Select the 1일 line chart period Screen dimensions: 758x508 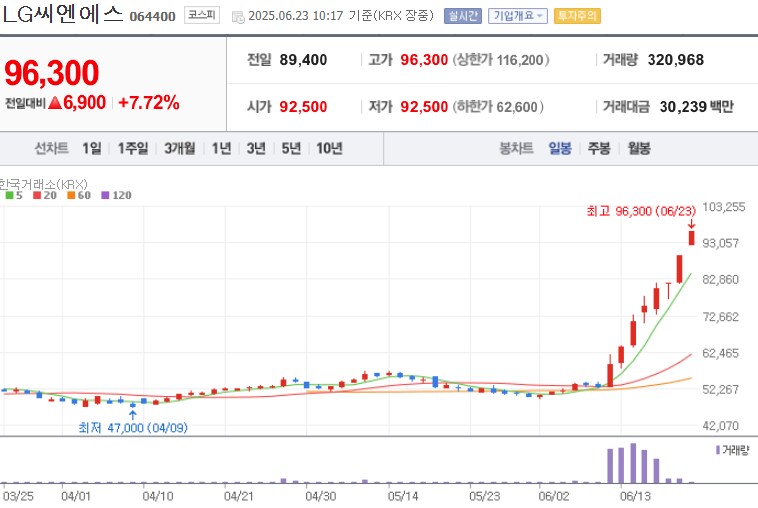[92, 148]
